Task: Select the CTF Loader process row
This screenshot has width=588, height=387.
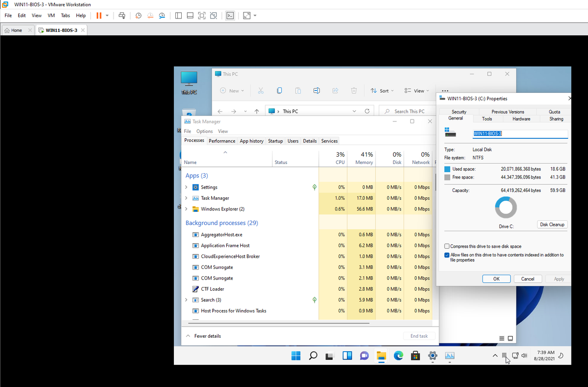Action: click(x=307, y=289)
